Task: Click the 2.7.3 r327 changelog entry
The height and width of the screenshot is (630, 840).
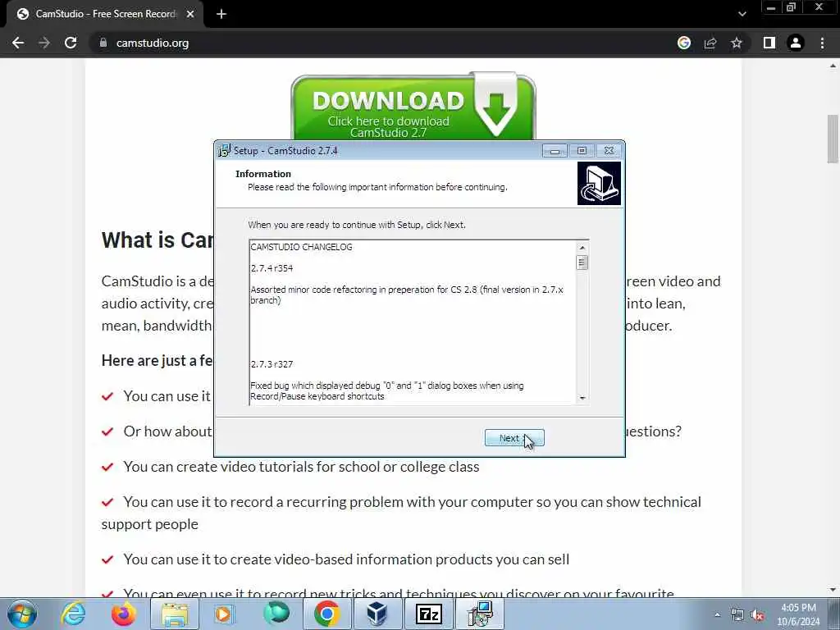Action: point(272,364)
